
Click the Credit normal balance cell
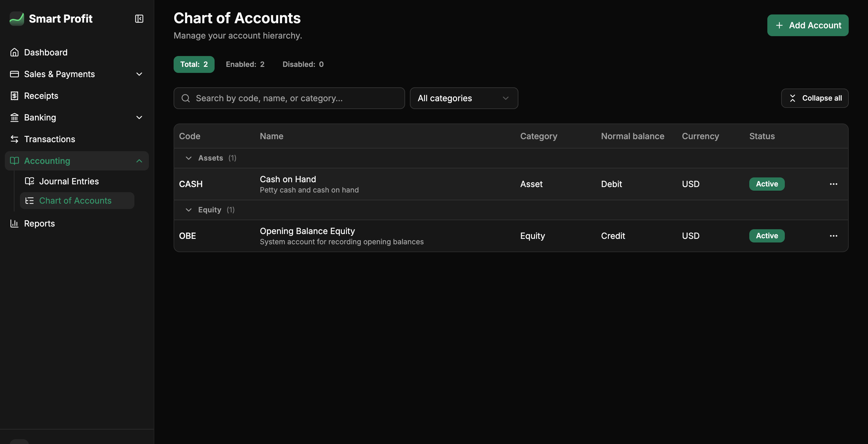[613, 236]
